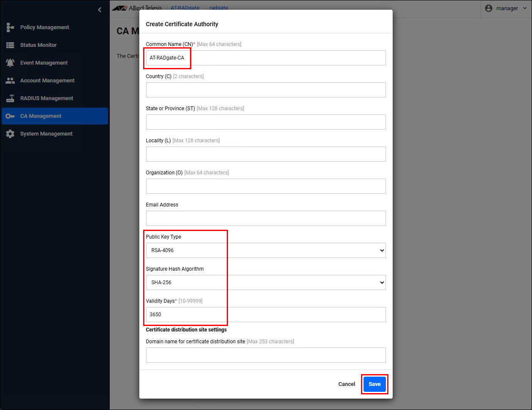Click the Allied Telesis logo

137,8
